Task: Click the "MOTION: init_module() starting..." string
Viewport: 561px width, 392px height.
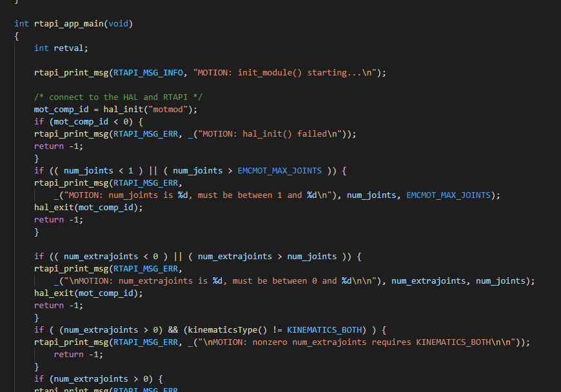Action: tap(285, 73)
